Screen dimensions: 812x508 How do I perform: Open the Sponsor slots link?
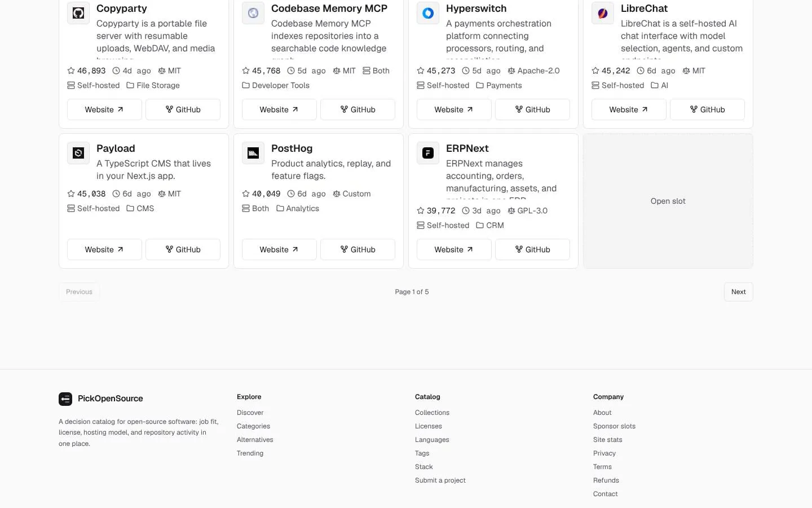pyautogui.click(x=614, y=426)
